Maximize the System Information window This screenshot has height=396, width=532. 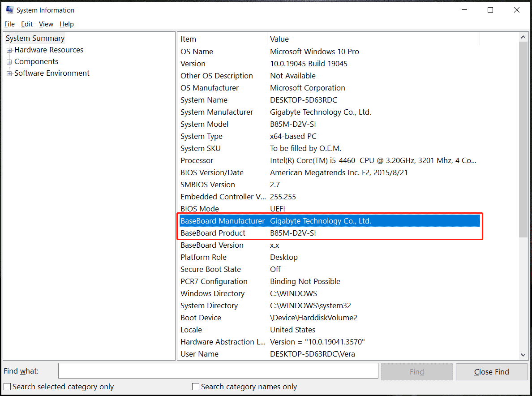[490, 10]
